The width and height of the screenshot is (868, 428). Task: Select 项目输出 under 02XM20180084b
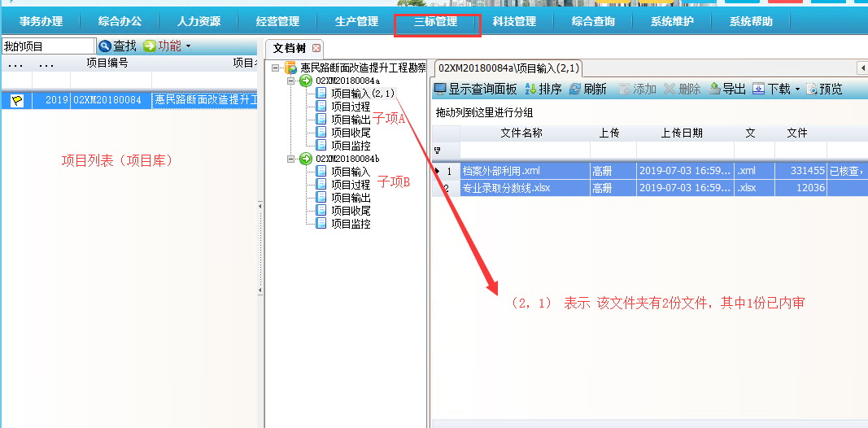coord(351,198)
